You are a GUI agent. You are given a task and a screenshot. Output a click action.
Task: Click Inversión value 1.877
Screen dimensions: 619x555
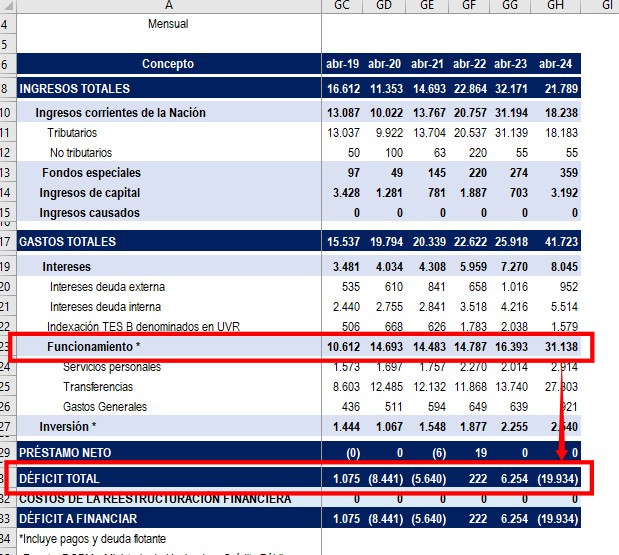tap(473, 427)
